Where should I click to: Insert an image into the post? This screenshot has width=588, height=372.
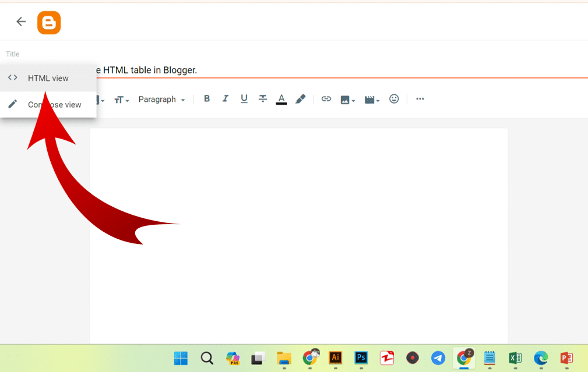coord(345,99)
